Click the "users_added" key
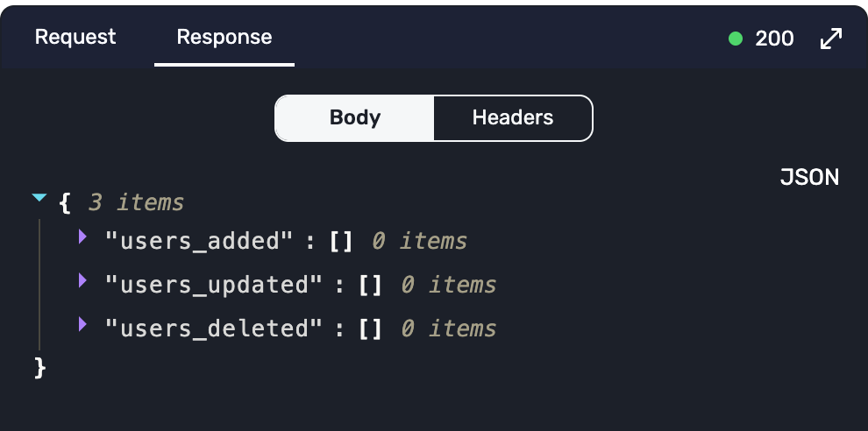The image size is (868, 431). click(198, 241)
